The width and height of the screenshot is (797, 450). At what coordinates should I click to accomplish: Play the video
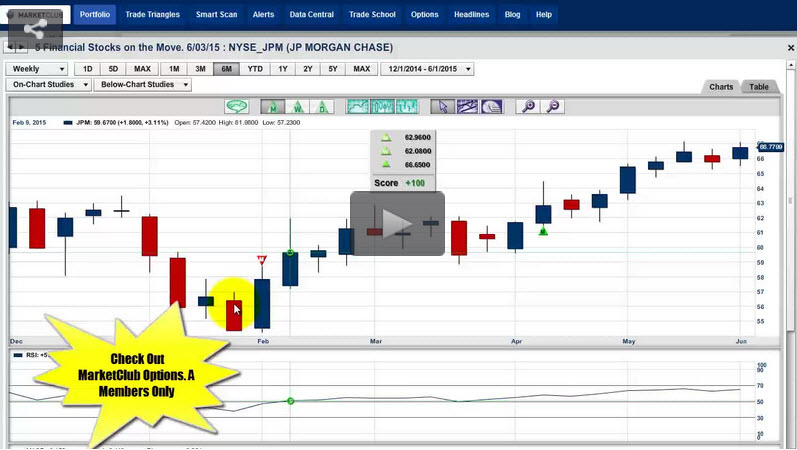[x=397, y=223]
